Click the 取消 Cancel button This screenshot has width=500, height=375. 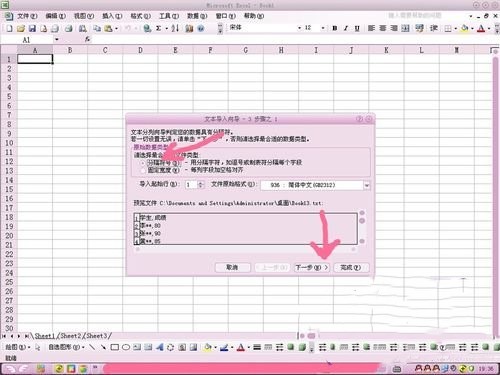(232, 267)
